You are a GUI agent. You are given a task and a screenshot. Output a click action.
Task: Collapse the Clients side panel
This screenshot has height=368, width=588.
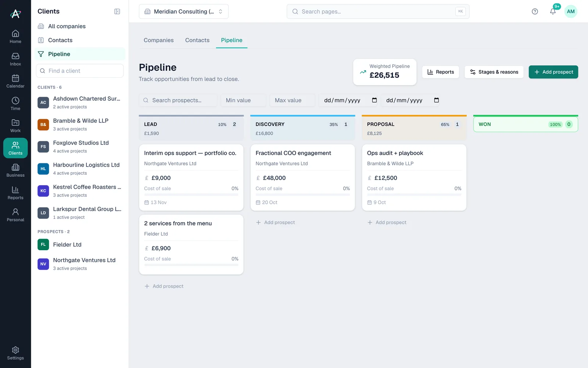(x=117, y=11)
